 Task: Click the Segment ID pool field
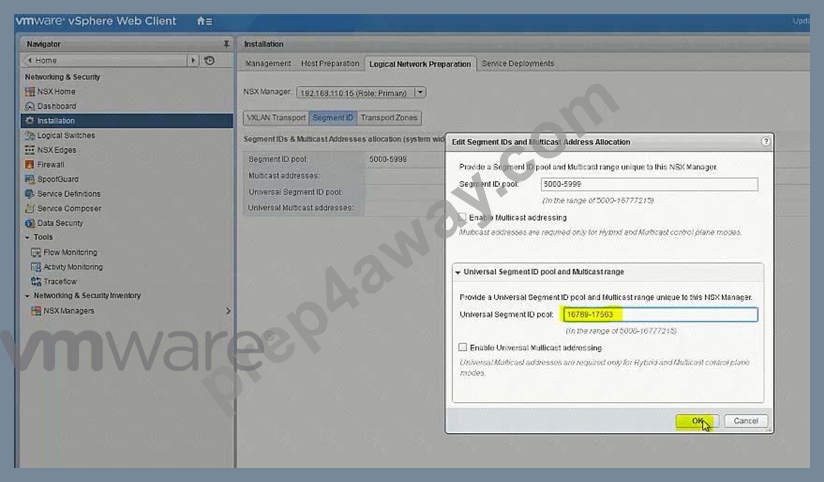650,184
